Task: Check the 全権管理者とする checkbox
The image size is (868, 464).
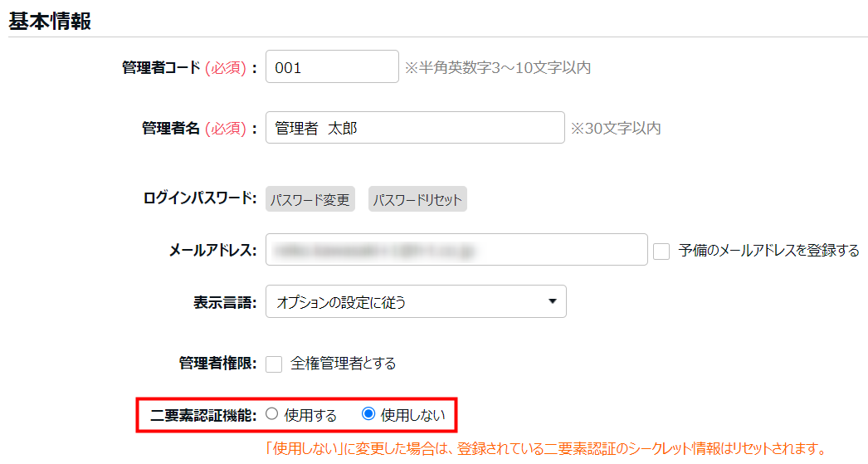Action: pyautogui.click(x=274, y=364)
